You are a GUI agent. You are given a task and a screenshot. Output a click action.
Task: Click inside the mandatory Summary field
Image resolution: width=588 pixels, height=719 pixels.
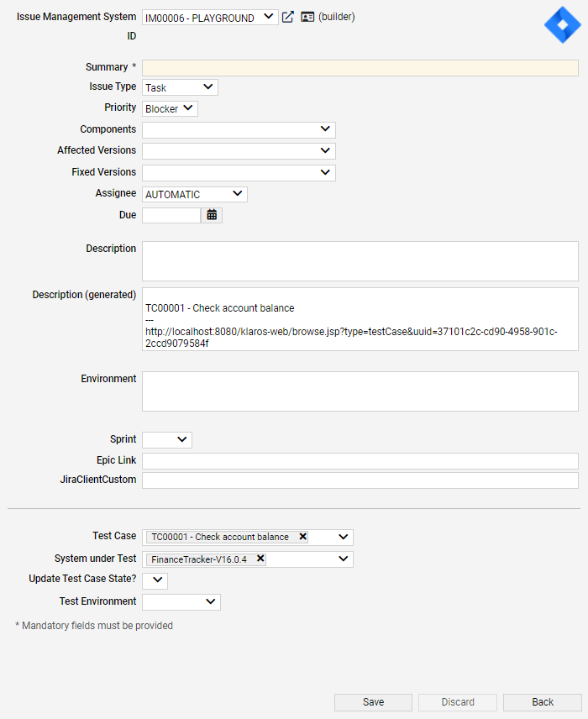(360, 67)
